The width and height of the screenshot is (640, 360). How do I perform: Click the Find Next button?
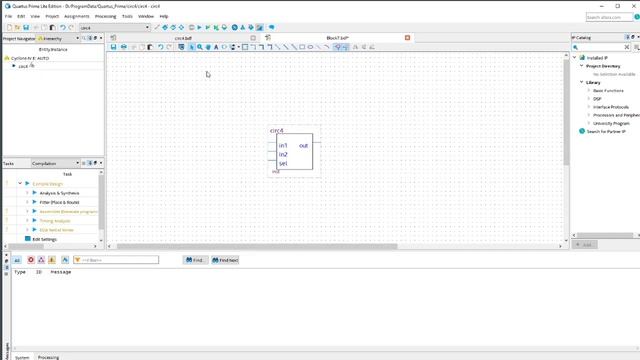[x=225, y=260]
